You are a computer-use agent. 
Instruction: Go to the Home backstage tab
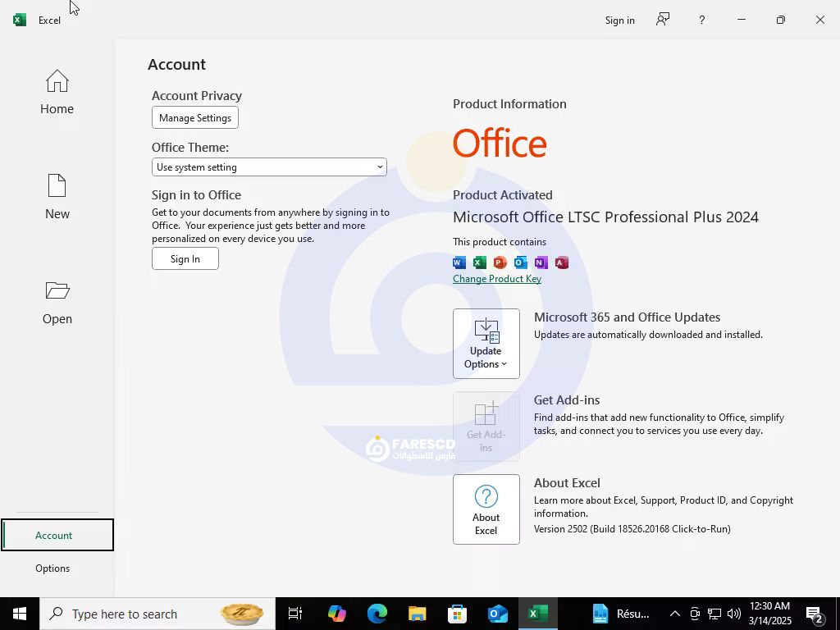click(57, 92)
